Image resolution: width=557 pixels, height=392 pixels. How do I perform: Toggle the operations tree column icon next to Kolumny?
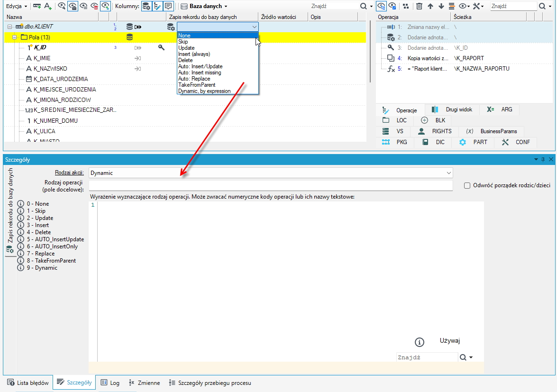(157, 6)
